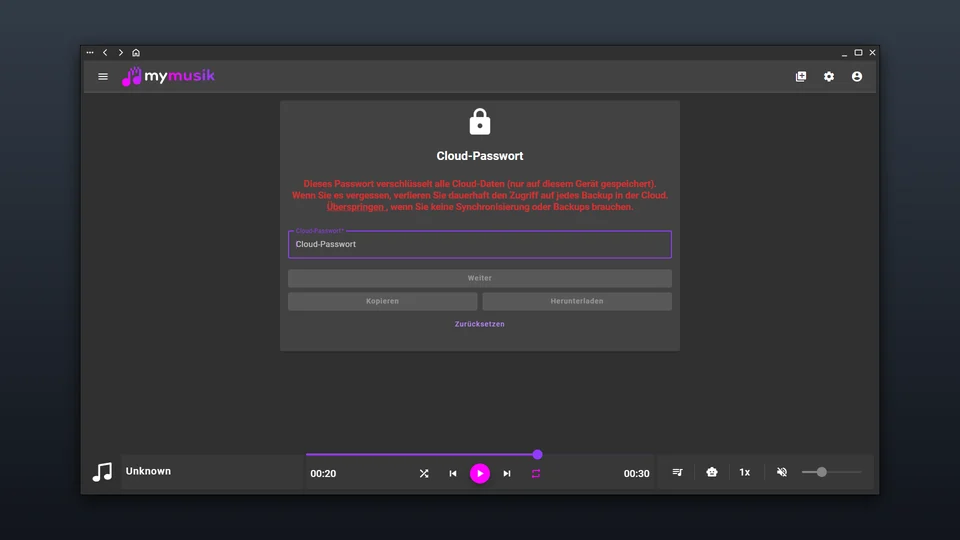Click the home icon in title bar

136,53
